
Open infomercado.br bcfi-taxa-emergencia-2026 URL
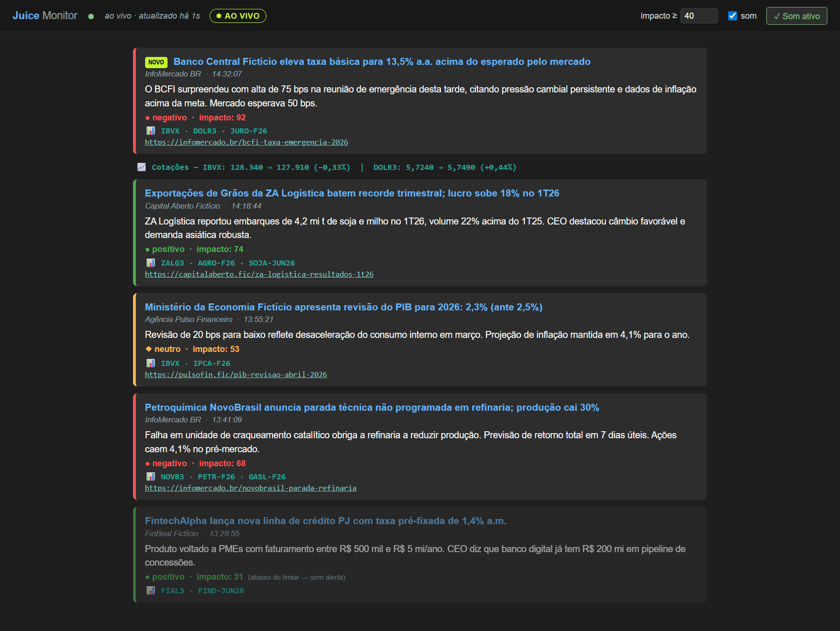[246, 142]
